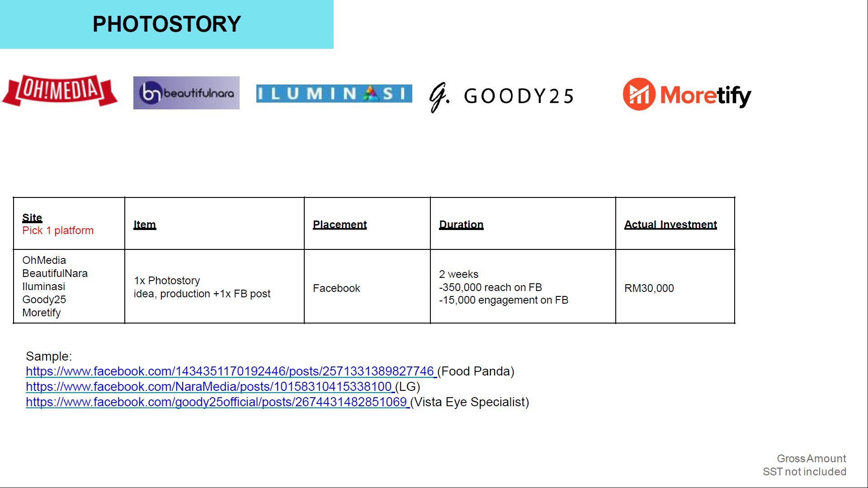Click the Duration column header
Screen dimensions: 868x488
pos(461,225)
